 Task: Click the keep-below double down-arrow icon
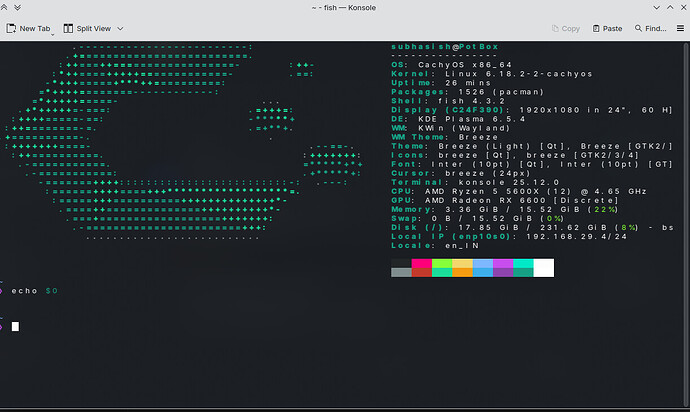[18, 7]
